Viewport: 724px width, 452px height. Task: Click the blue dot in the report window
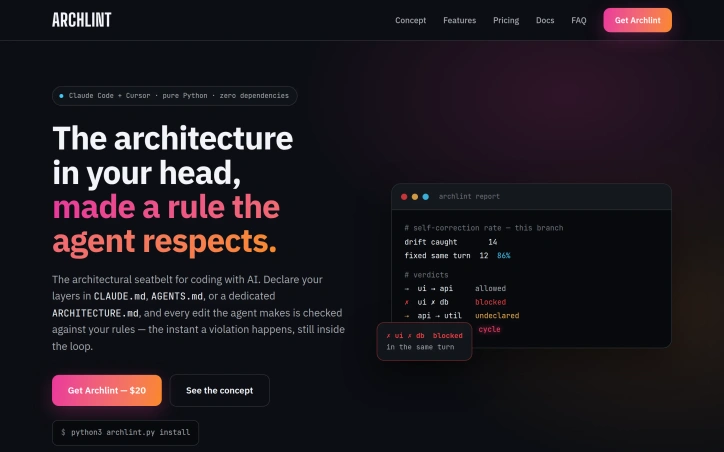(426, 197)
